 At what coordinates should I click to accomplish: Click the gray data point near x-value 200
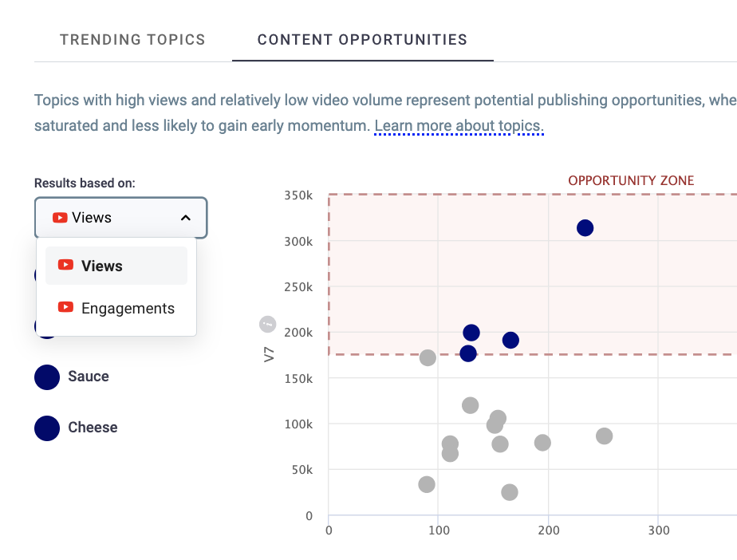point(542,443)
